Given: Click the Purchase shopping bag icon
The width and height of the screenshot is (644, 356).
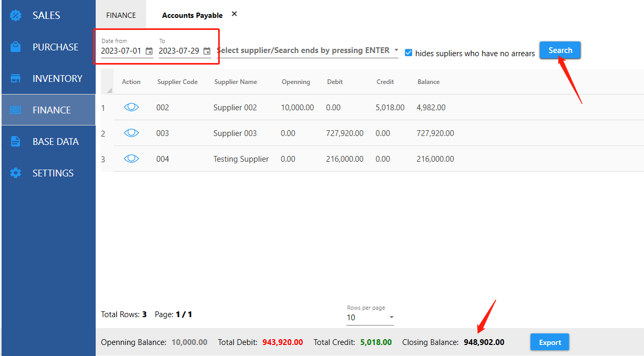Looking at the screenshot, I should 16,47.
